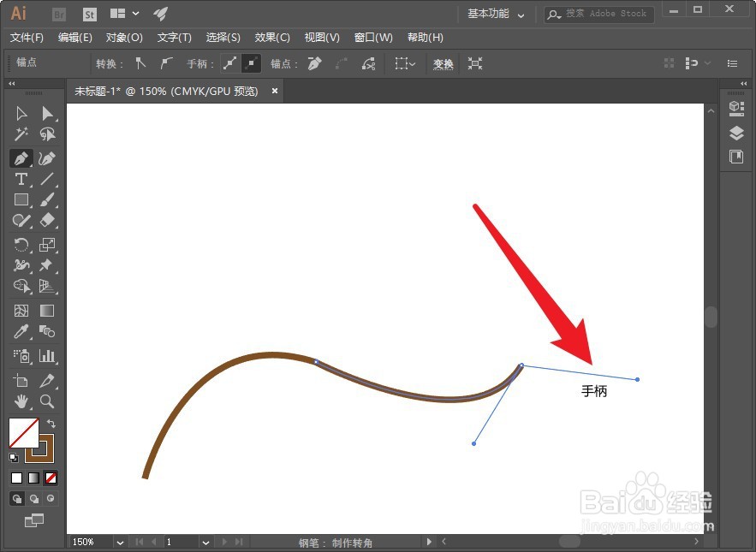This screenshot has width=756, height=552.
Task: Swap fill and stroke colors
Action: click(x=51, y=424)
